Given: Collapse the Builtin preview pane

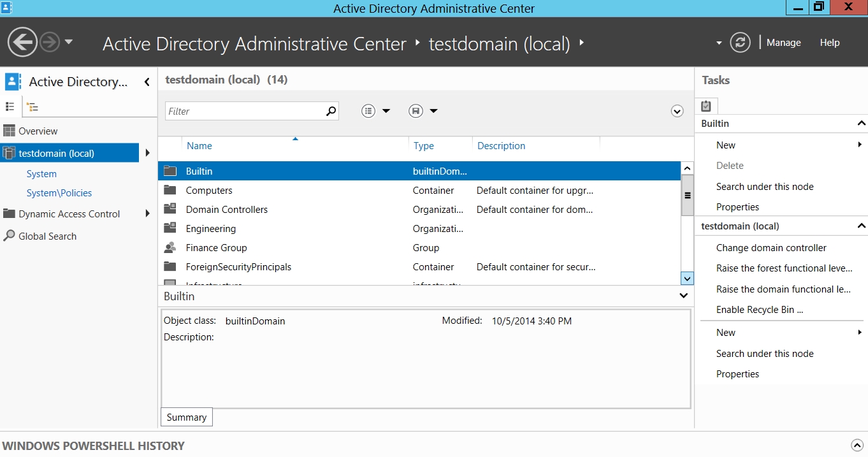Looking at the screenshot, I should [x=684, y=296].
